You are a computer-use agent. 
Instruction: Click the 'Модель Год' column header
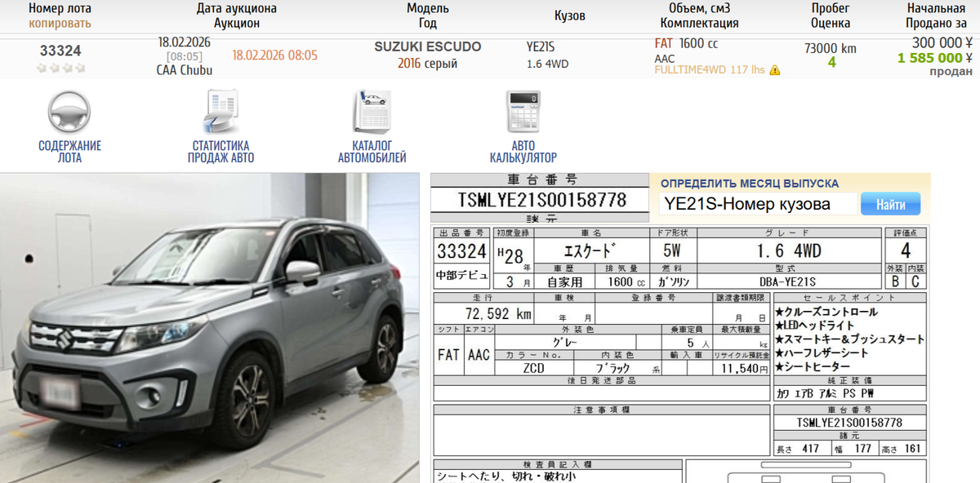pos(428,16)
